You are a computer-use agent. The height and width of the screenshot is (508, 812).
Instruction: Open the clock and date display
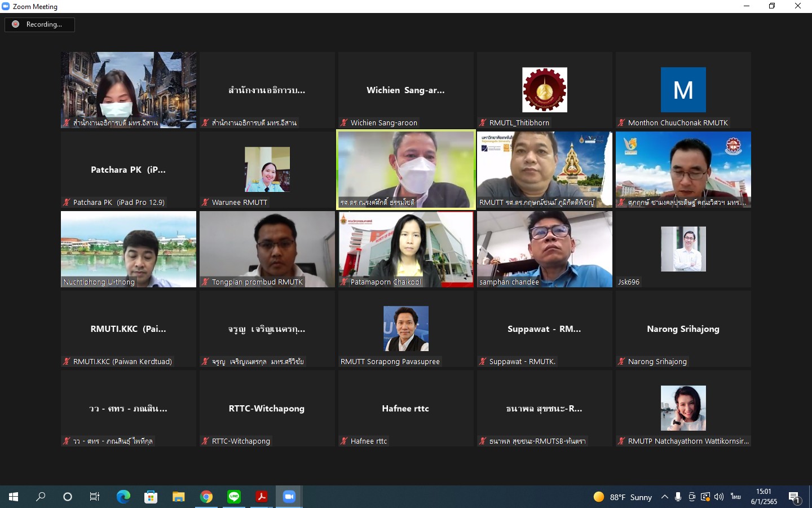coord(764,497)
